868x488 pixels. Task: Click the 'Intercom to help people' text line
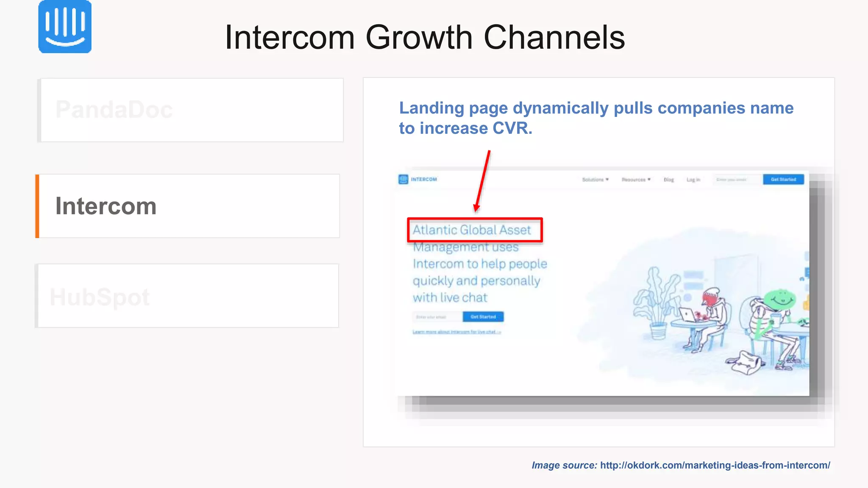tap(480, 264)
